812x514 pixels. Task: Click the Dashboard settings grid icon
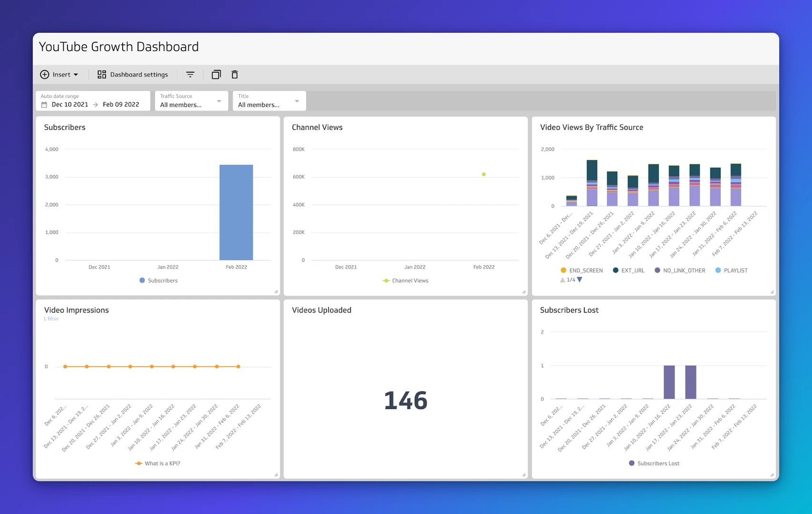(x=102, y=75)
